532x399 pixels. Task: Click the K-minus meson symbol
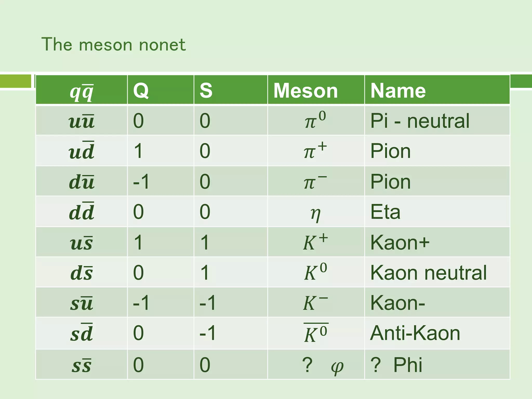tap(315, 302)
